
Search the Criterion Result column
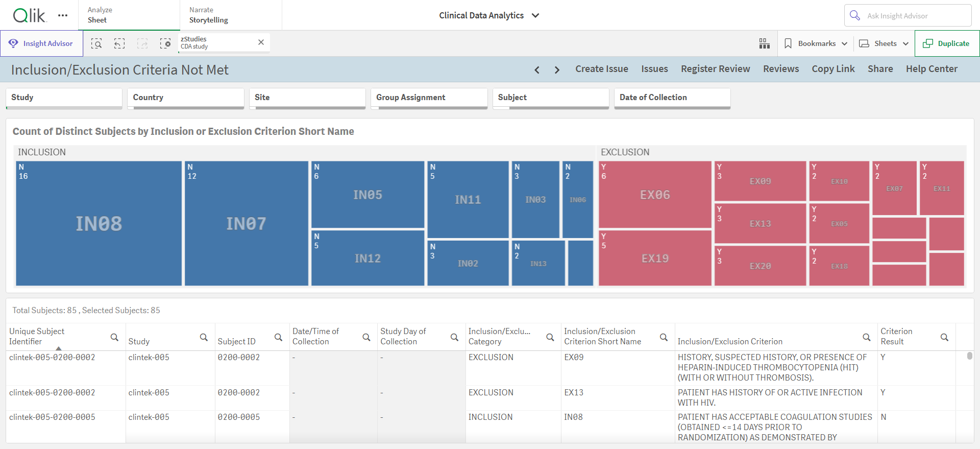pyautogui.click(x=944, y=337)
